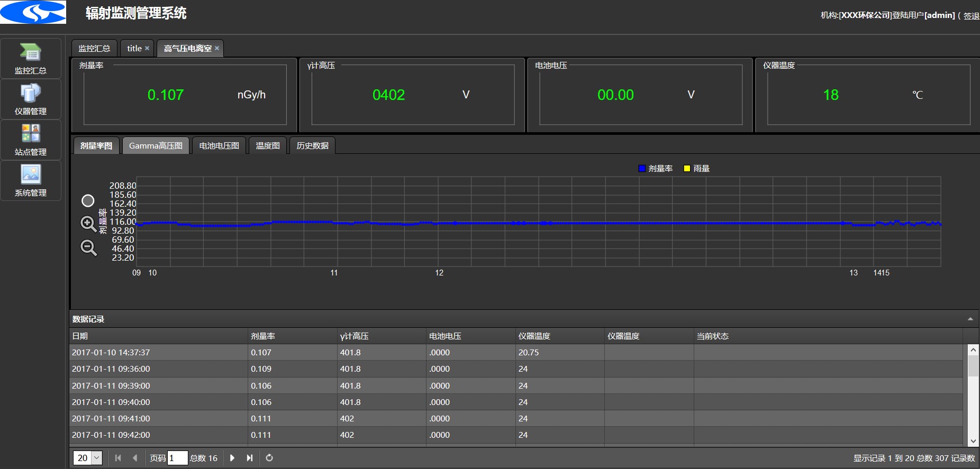Click the table scrollbar down arrow

(973, 441)
